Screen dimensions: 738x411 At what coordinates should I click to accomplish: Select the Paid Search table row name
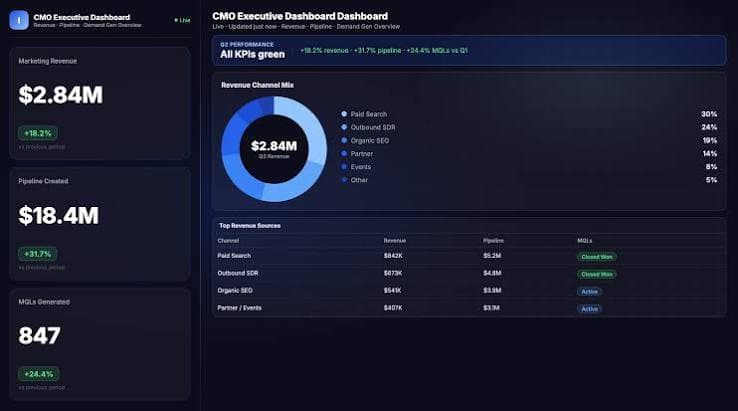(234, 256)
